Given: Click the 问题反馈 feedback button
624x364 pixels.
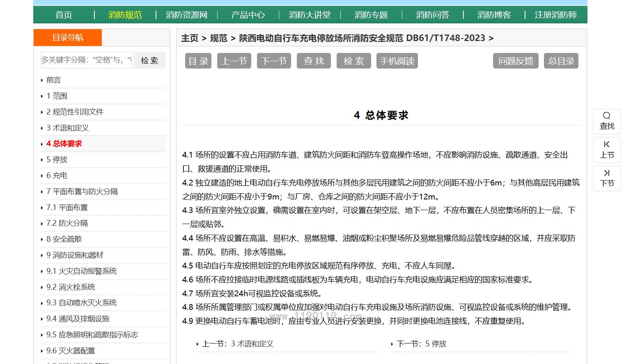Looking at the screenshot, I should 515,61.
